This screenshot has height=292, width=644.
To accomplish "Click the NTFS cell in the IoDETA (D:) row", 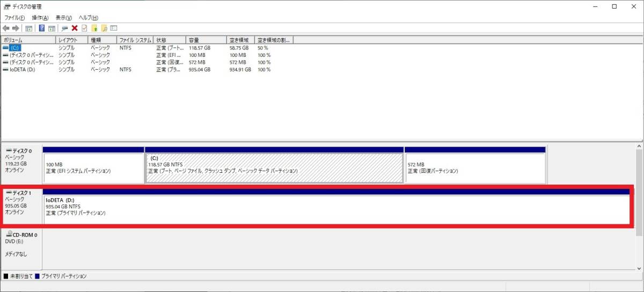I will 125,69.
